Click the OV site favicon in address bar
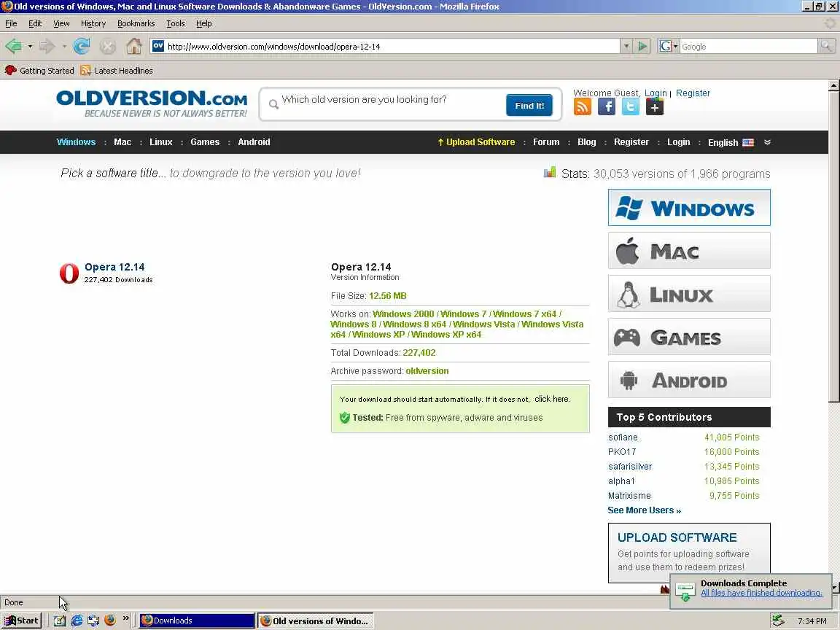Image resolution: width=840 pixels, height=630 pixels. 158,46
